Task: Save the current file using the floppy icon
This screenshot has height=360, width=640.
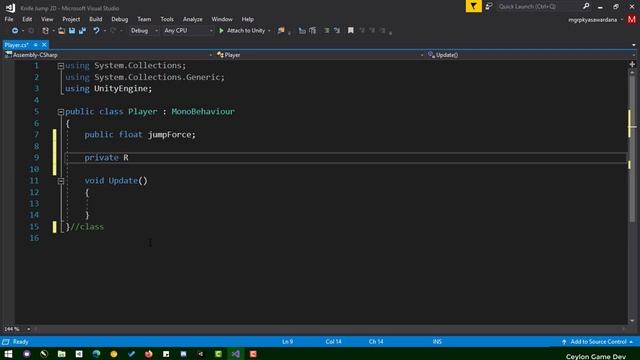Action: (72, 31)
